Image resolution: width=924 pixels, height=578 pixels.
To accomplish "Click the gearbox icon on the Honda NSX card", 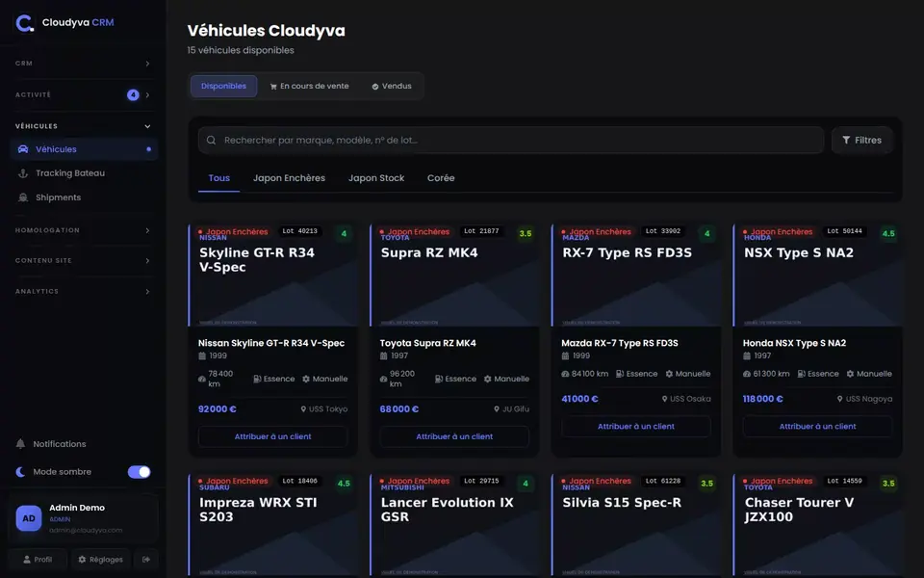I will 850,374.
